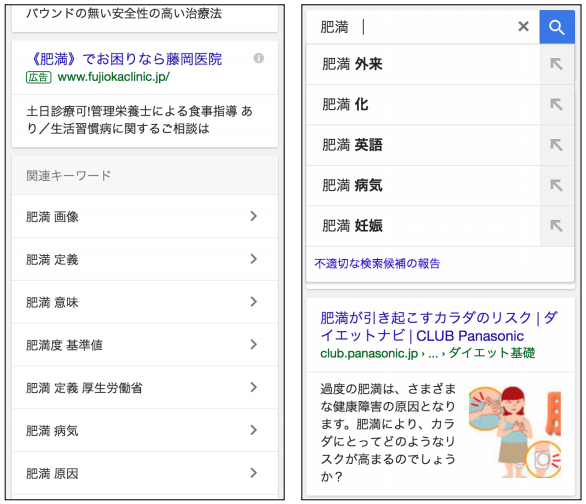Tap the ad info icon next to 藤岡医院
Screen dimensions: 586x504
[x=259, y=58]
